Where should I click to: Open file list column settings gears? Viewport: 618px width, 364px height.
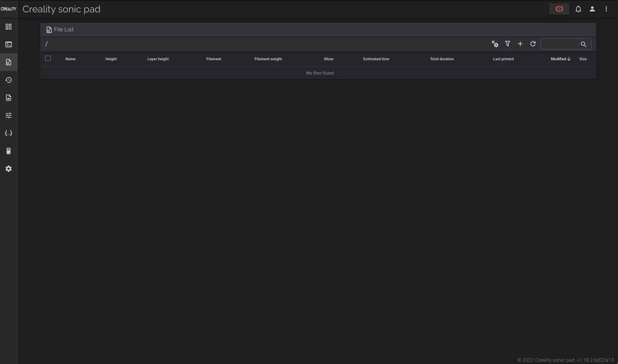tap(495, 44)
